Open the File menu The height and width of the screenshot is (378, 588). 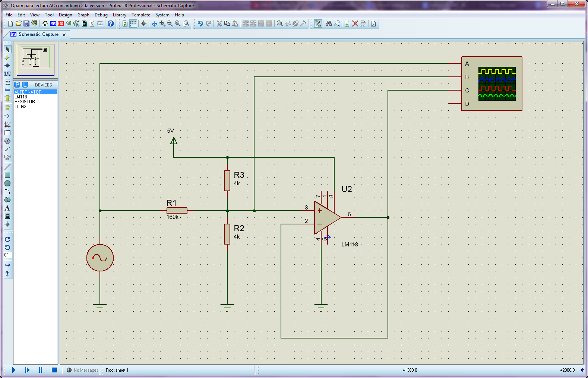pyautogui.click(x=9, y=15)
